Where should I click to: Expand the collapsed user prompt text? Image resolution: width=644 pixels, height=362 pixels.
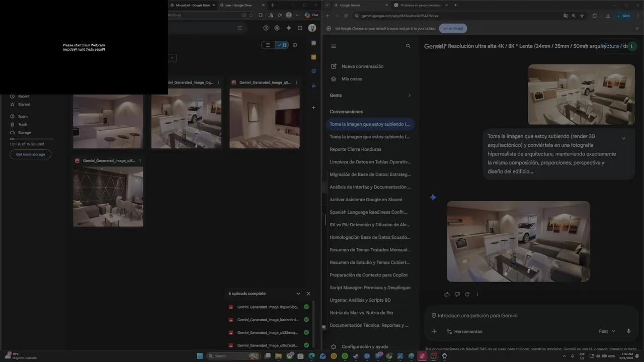pyautogui.click(x=623, y=138)
